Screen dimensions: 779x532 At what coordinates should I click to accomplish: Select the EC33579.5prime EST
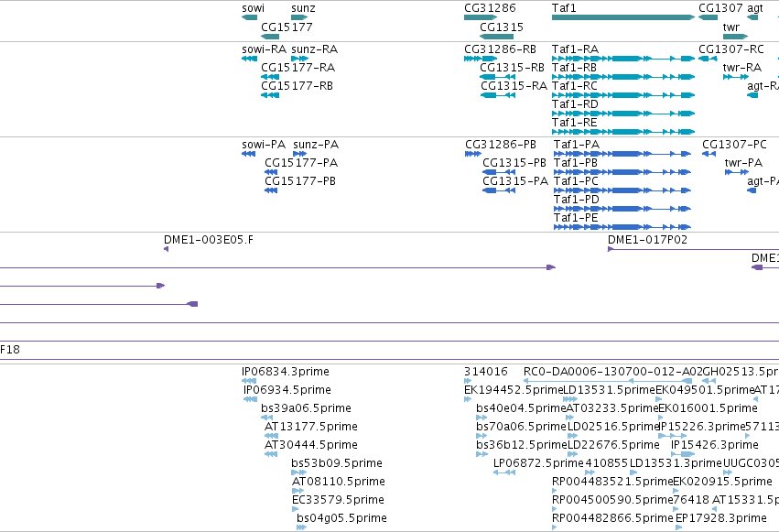coord(295,509)
